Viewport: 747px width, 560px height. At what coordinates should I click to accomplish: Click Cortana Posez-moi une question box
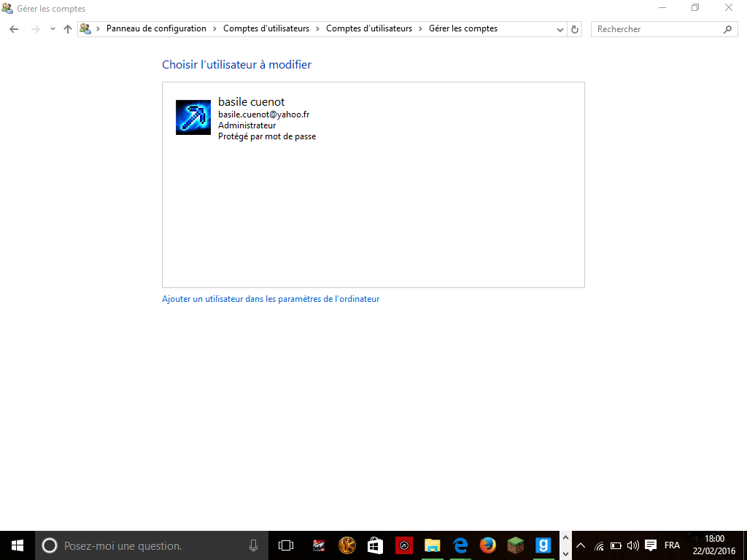[x=152, y=545]
